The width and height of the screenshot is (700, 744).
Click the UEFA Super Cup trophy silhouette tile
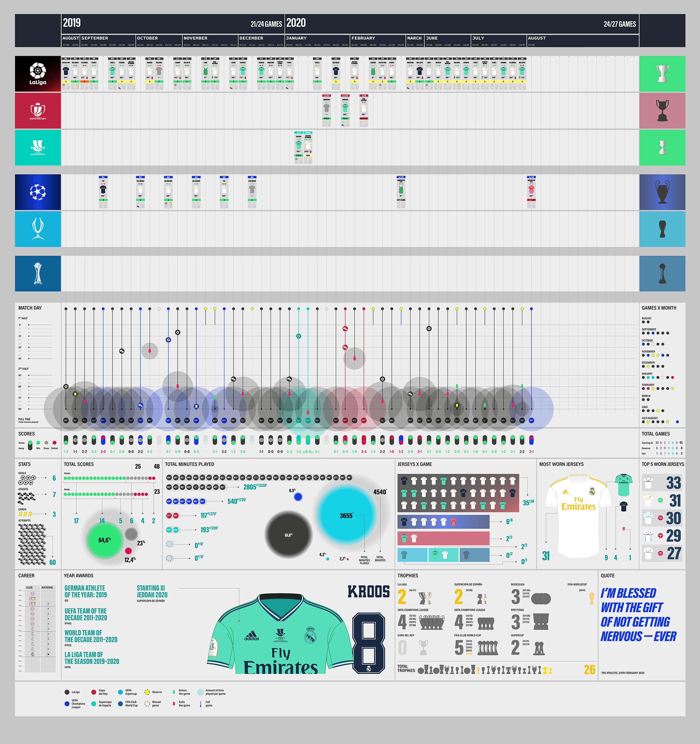point(662,229)
